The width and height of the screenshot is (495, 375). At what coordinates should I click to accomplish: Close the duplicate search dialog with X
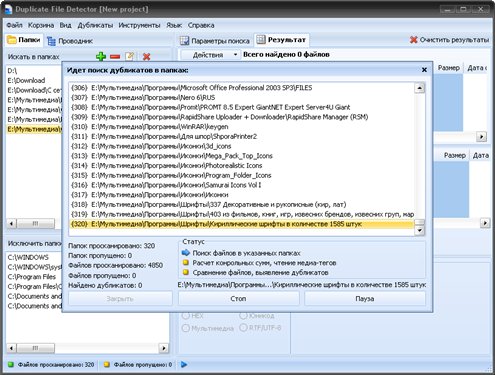[x=424, y=70]
